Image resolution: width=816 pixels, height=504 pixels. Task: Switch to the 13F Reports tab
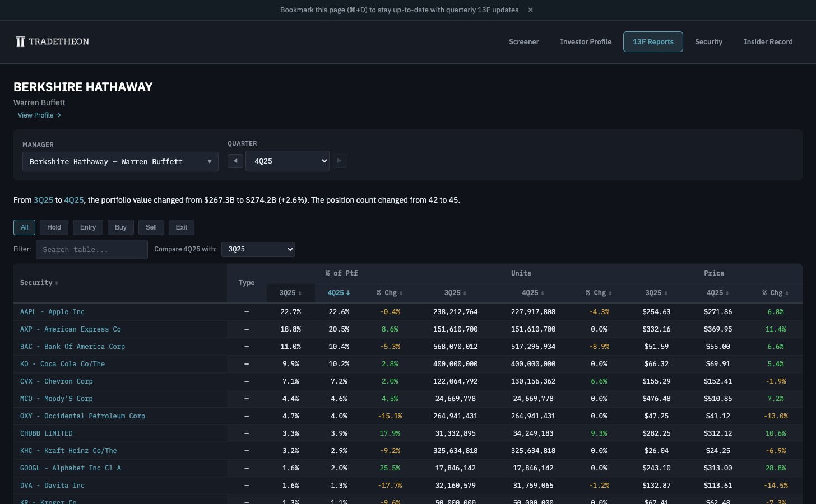click(653, 41)
